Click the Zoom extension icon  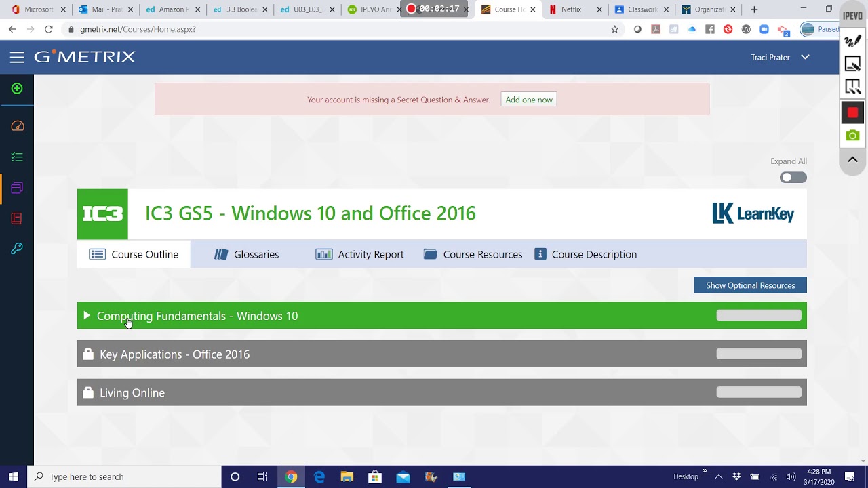click(x=764, y=29)
